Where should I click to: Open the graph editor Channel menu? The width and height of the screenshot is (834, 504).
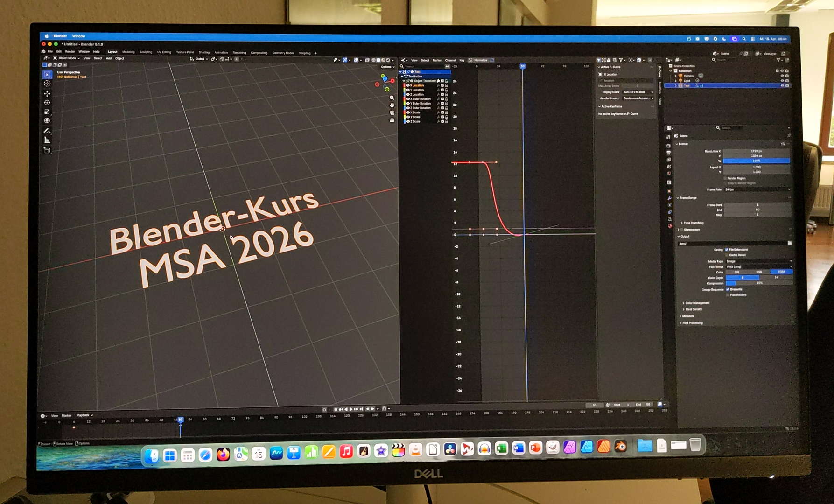click(x=450, y=60)
